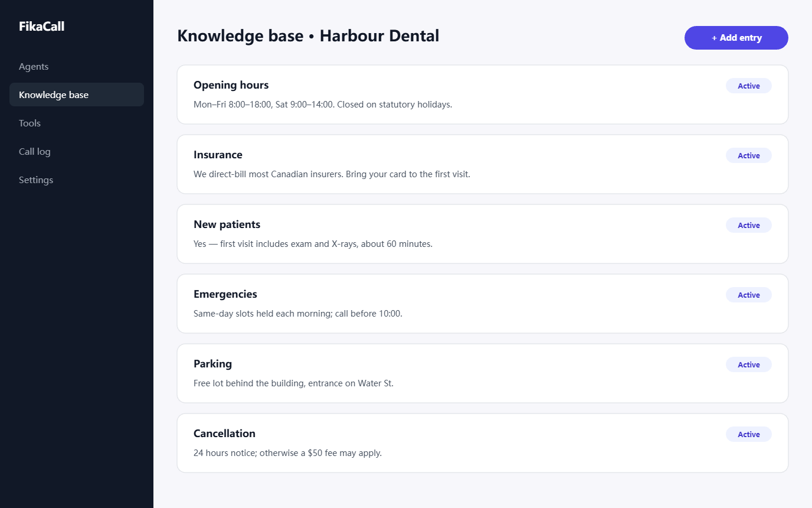812x508 pixels.
Task: Select the 'Free lot behind the building' text
Action: [x=249, y=383]
